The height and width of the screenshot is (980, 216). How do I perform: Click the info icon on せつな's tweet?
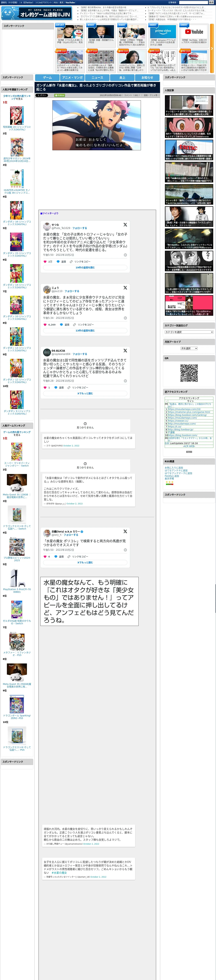pos(126,255)
